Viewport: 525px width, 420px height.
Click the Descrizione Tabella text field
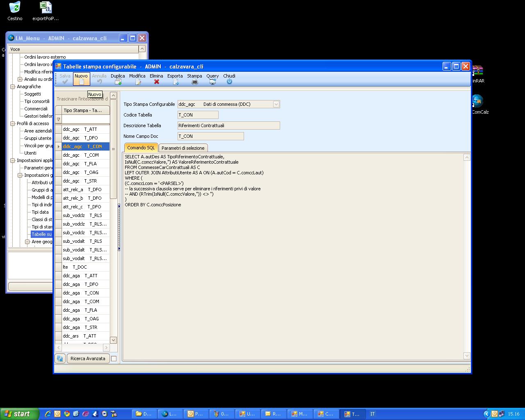tap(228, 126)
